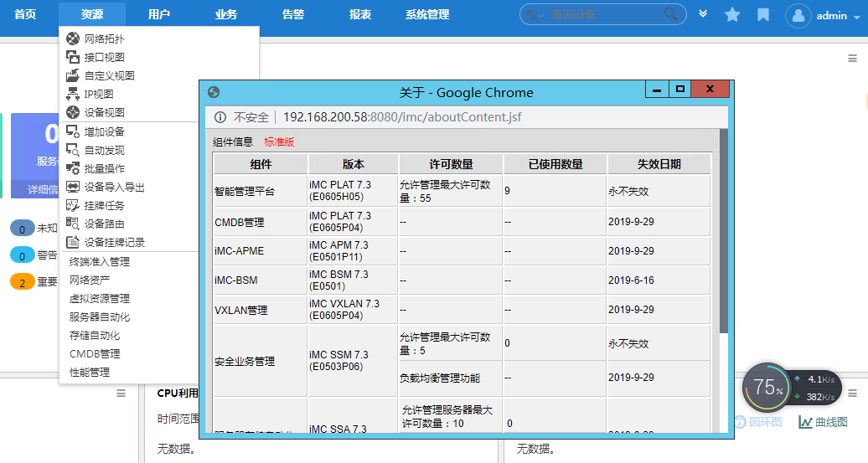Open the search type dropdown selector
The image size is (868, 463).
tap(535, 15)
